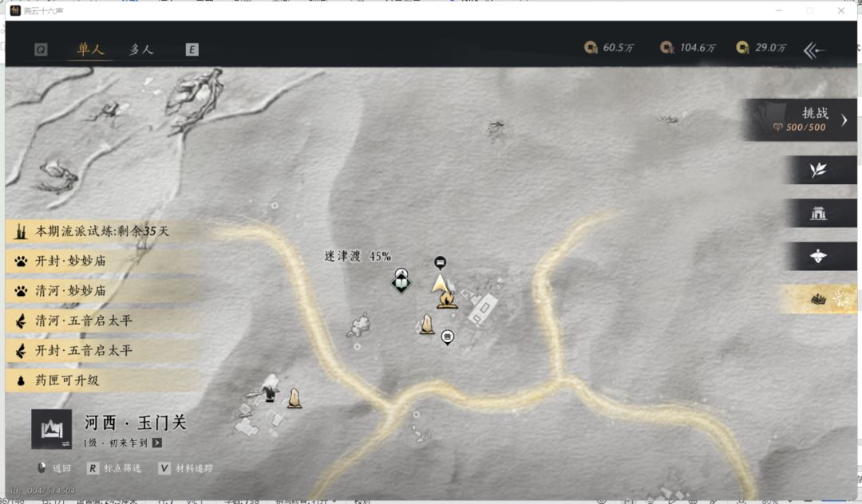Expand the 挑战 500/500 panel chevron
862x504 pixels.
click(844, 120)
